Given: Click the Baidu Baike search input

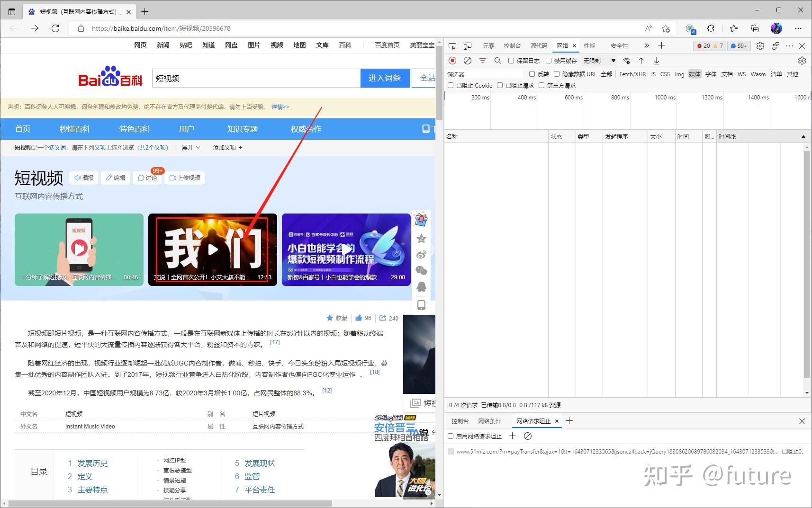Looking at the screenshot, I should tap(256, 78).
